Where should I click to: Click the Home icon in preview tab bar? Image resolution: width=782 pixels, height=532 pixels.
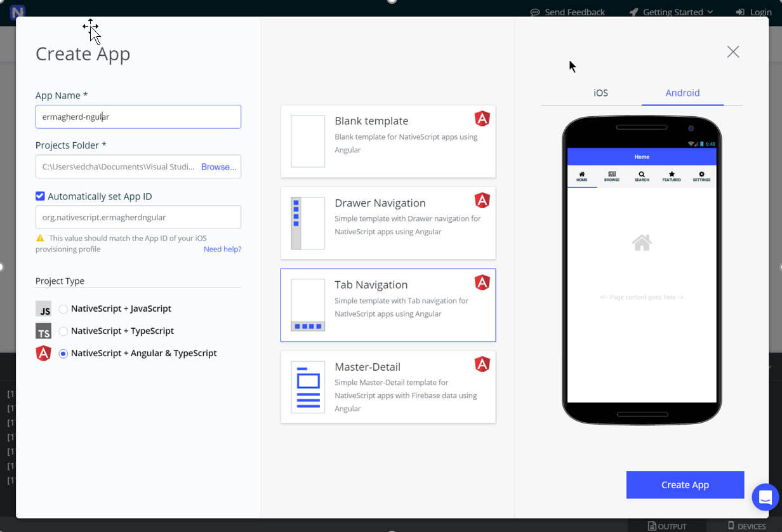pos(582,175)
